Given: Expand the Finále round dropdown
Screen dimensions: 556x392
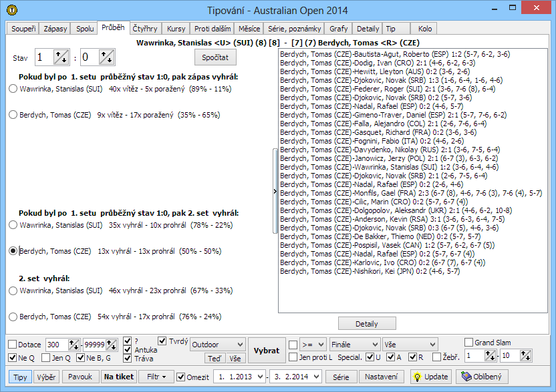Looking at the screenshot, I should (x=355, y=345).
